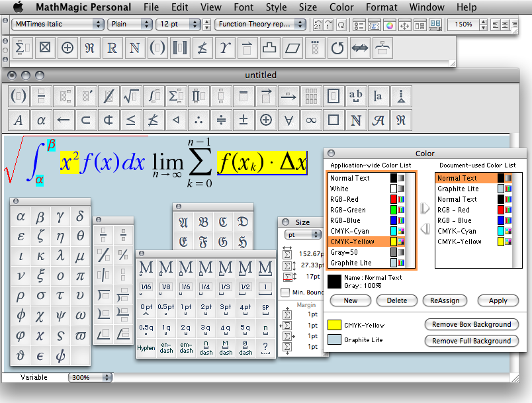Select CMYK-Cyan in Application-wide Color List
Viewport: 532px width, 403px height.
[367, 231]
